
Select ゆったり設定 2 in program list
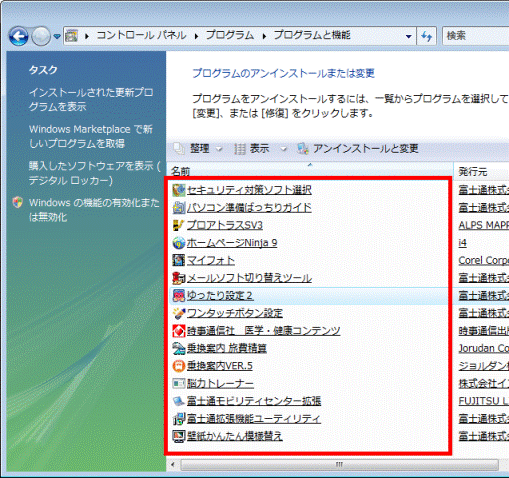(220, 296)
